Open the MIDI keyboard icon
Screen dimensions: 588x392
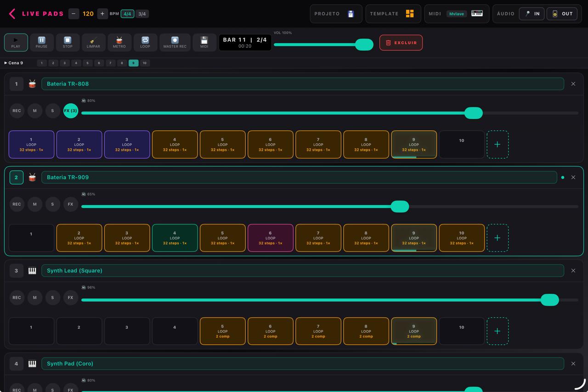(477, 14)
